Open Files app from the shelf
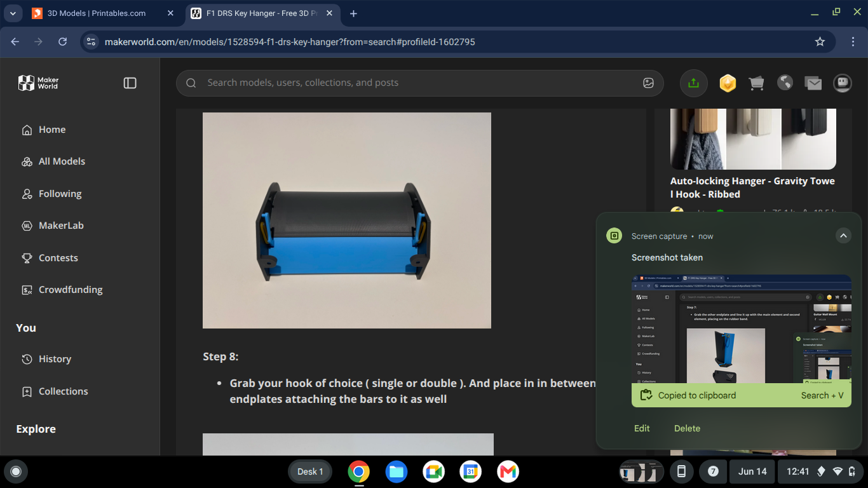This screenshot has width=868, height=488. click(x=396, y=471)
